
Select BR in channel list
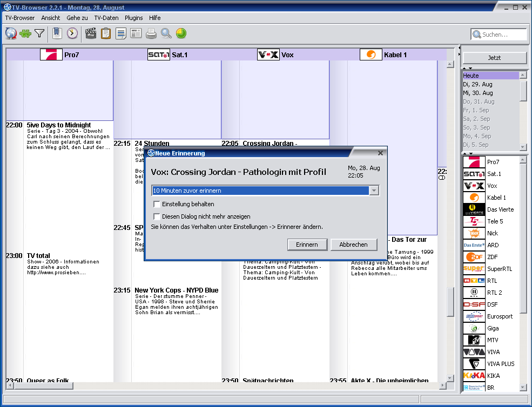pos(491,388)
